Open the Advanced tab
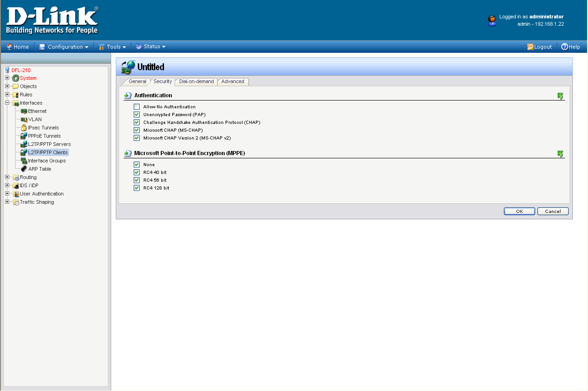588x391 pixels. (x=233, y=82)
